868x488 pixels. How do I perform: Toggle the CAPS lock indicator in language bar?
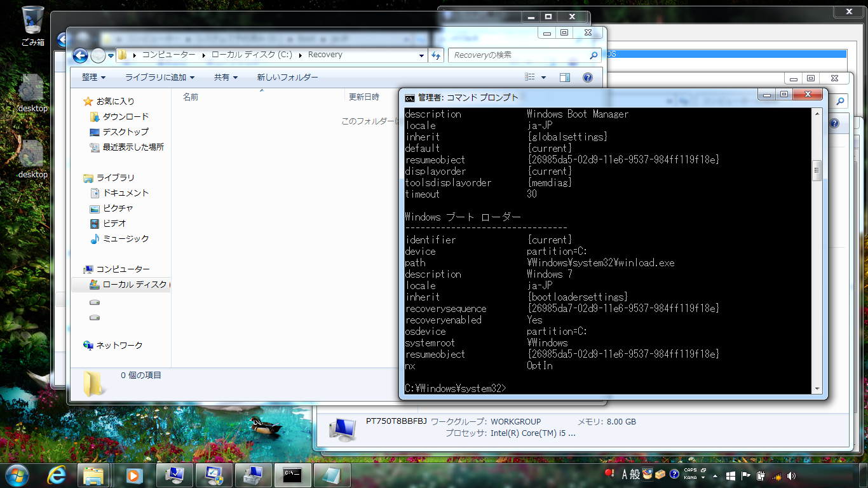(690, 471)
